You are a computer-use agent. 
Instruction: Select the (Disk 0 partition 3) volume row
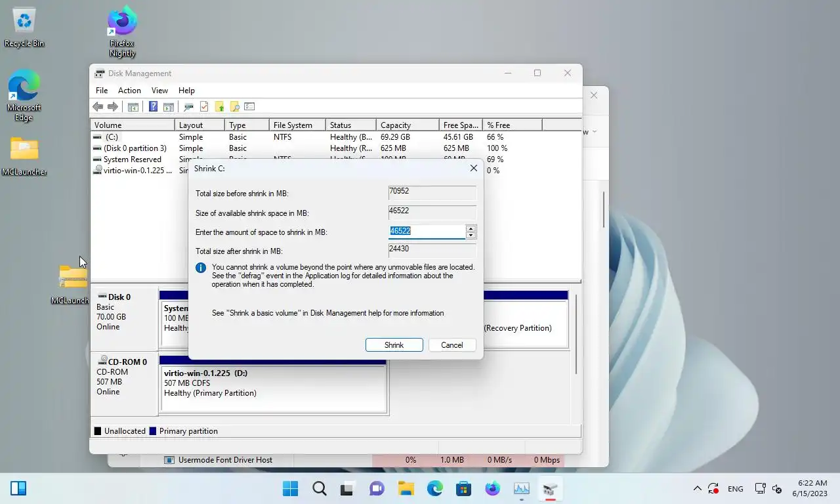coord(335,148)
